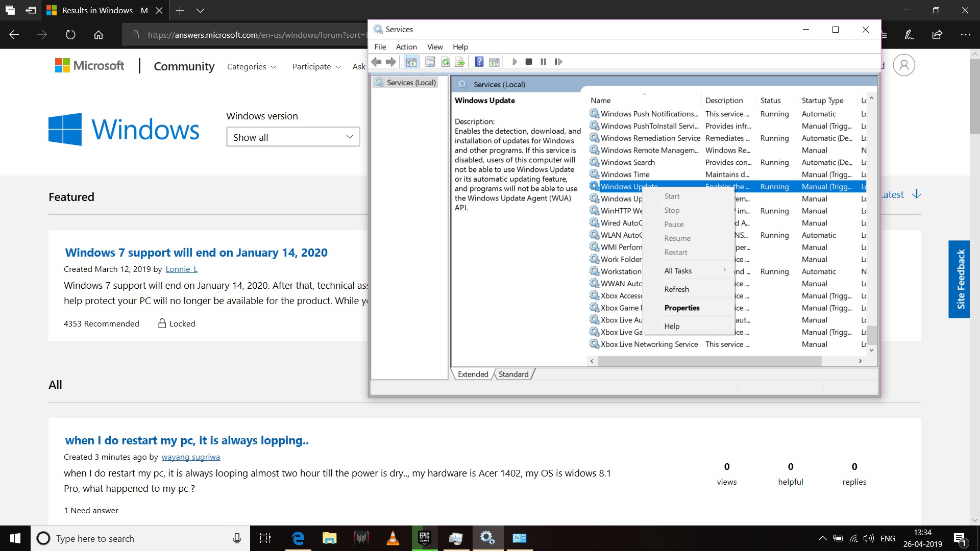Open VLC media player taskbar icon
The image size is (980, 551).
coord(393,538)
